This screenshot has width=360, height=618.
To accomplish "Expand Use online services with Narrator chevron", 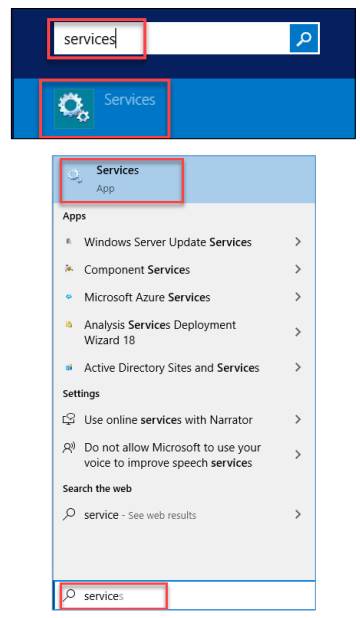I will (x=298, y=419).
